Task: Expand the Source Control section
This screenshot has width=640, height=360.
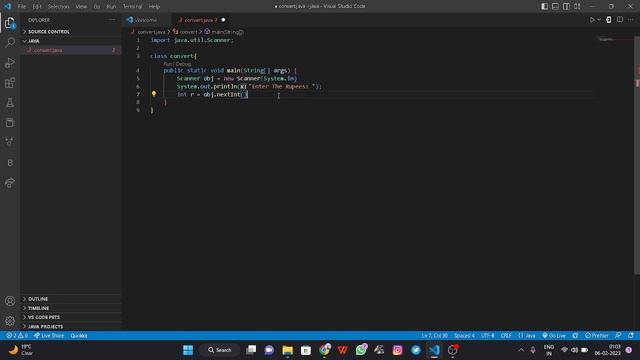Action: click(x=71, y=31)
